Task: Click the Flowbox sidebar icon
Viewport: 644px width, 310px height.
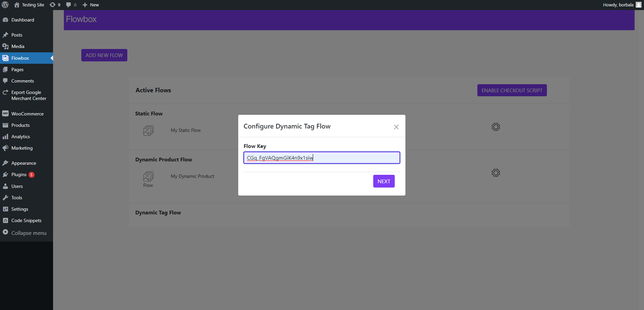Action: click(5, 58)
